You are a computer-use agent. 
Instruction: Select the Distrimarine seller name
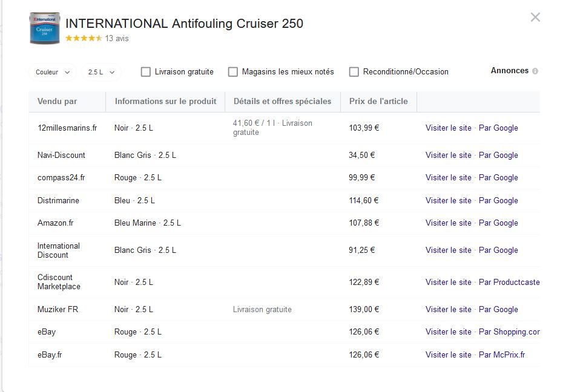[58, 200]
